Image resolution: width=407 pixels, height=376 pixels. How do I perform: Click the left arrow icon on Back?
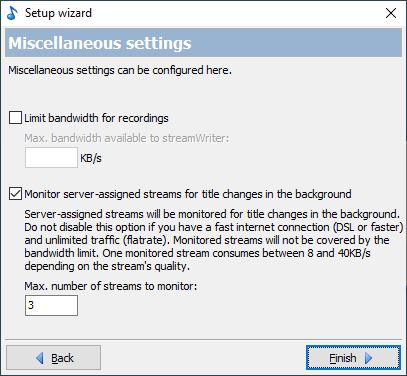point(40,358)
